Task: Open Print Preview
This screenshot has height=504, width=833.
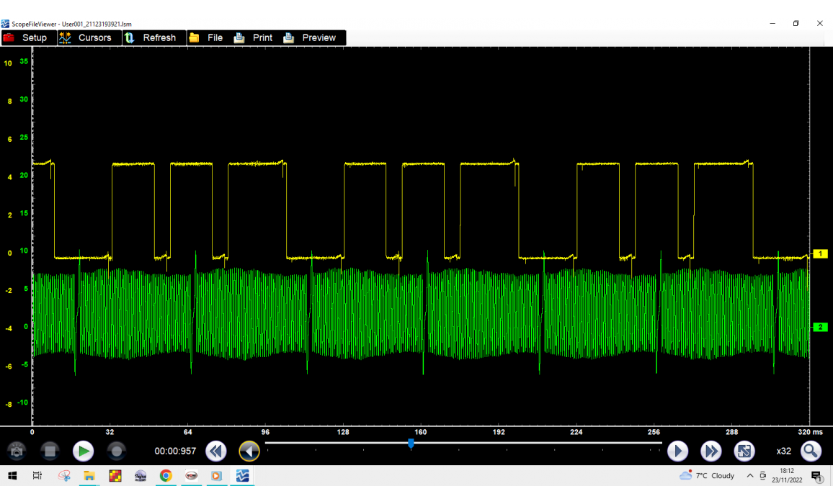Action: coord(310,37)
